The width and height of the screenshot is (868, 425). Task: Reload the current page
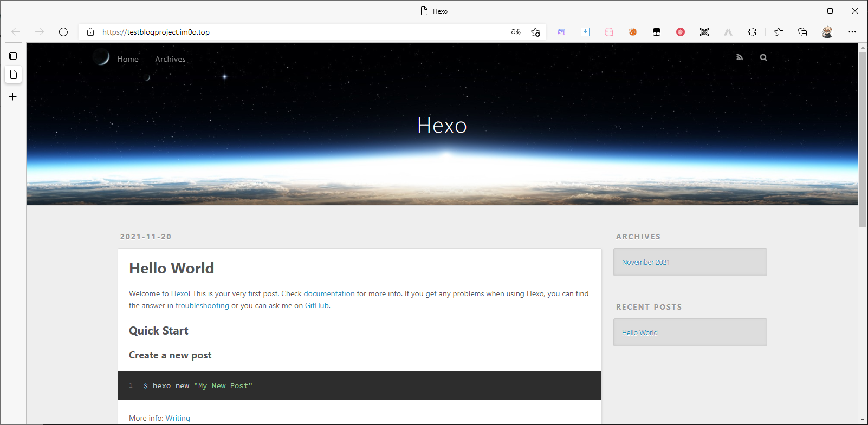tap(63, 32)
